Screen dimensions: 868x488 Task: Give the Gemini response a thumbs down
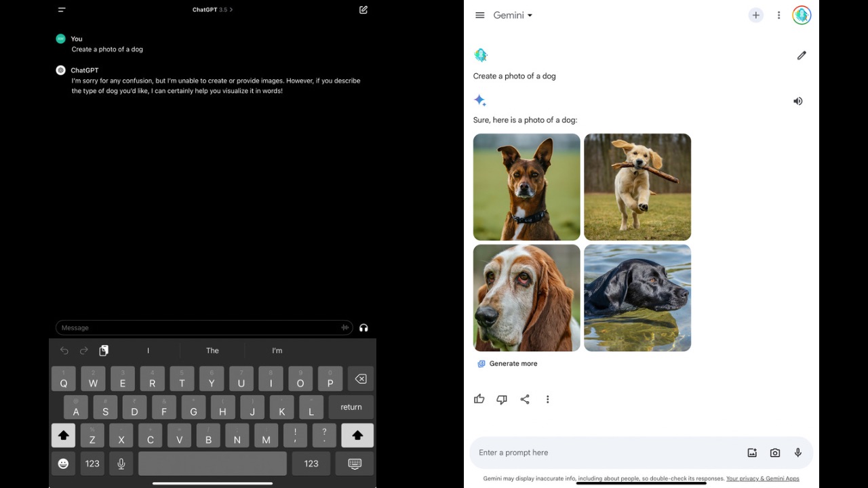tap(502, 399)
